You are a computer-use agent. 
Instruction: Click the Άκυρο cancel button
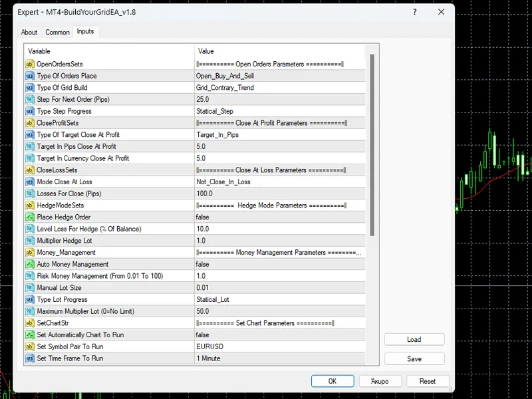pyautogui.click(x=380, y=381)
